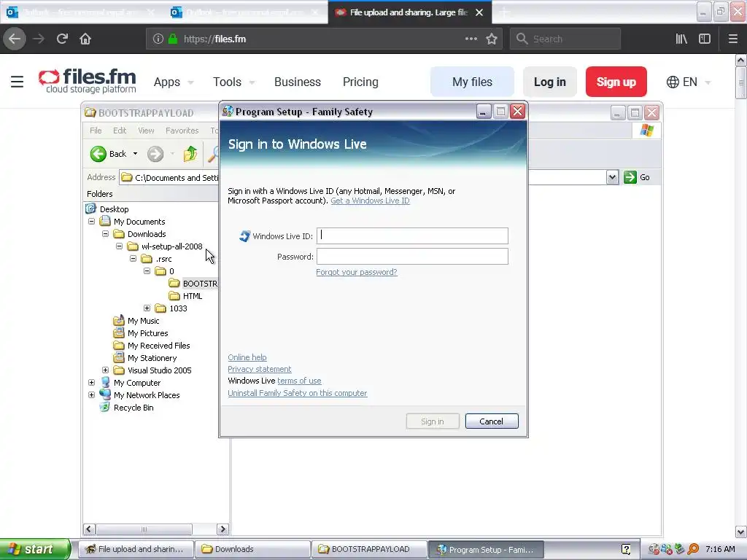Open the Edit menu in Explorer
The image size is (747, 560).
[120, 131]
